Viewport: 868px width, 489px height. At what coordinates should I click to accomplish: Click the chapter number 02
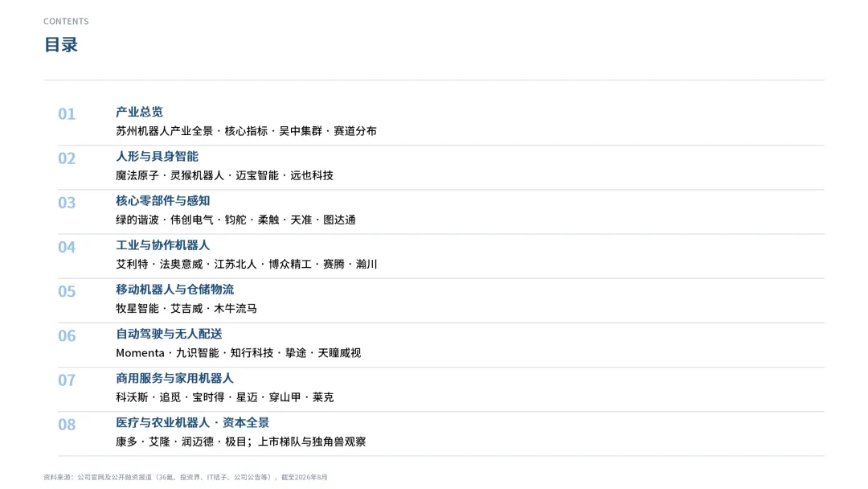click(67, 158)
